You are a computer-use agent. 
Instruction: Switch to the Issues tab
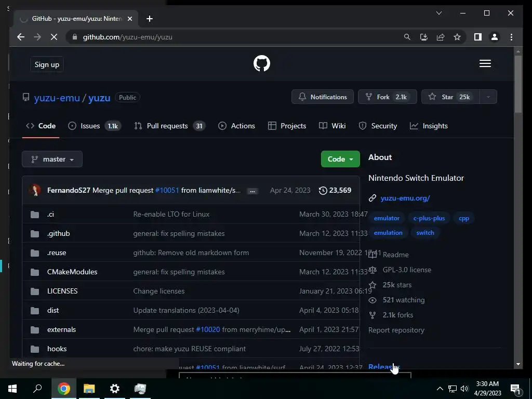coord(95,126)
